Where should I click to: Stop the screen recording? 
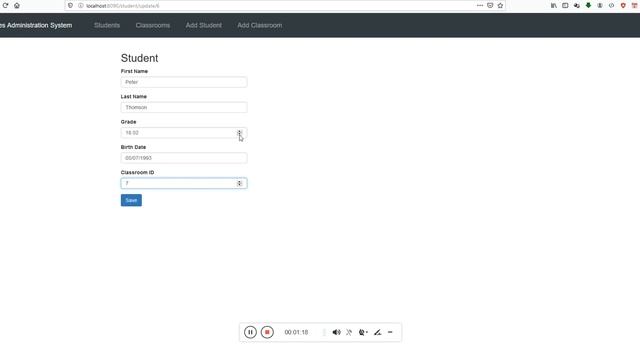pyautogui.click(x=267, y=332)
